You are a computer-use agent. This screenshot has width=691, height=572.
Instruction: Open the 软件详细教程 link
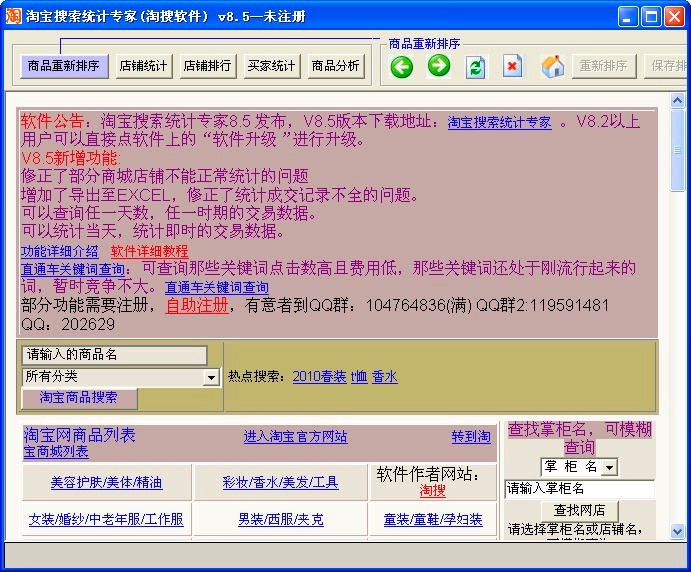(149, 252)
